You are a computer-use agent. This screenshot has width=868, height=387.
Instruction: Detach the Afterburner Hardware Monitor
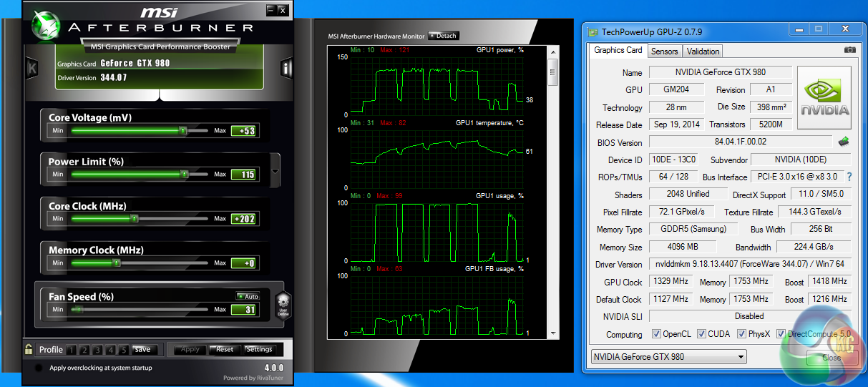coord(443,36)
